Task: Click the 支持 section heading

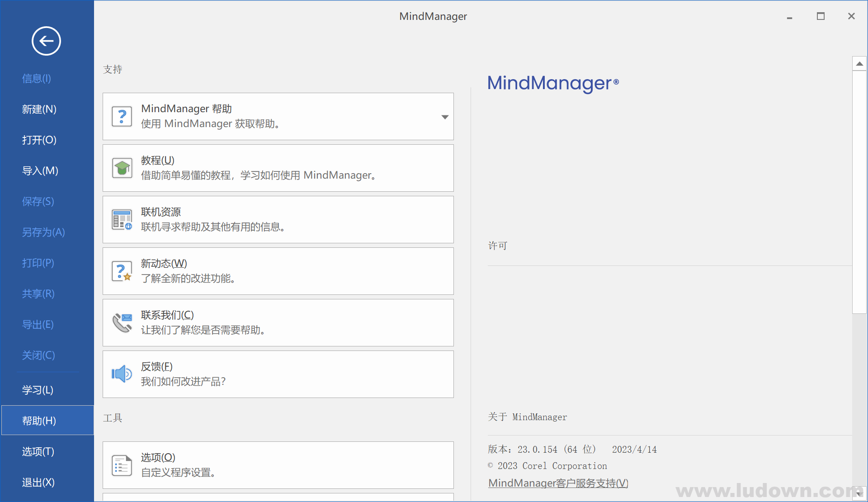Action: tap(113, 69)
